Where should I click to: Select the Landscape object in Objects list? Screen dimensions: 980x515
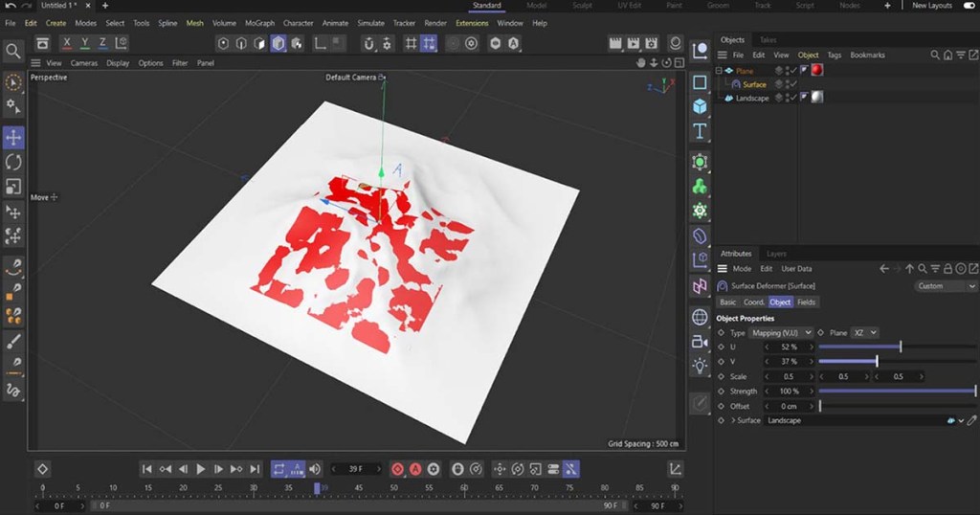pyautogui.click(x=751, y=98)
